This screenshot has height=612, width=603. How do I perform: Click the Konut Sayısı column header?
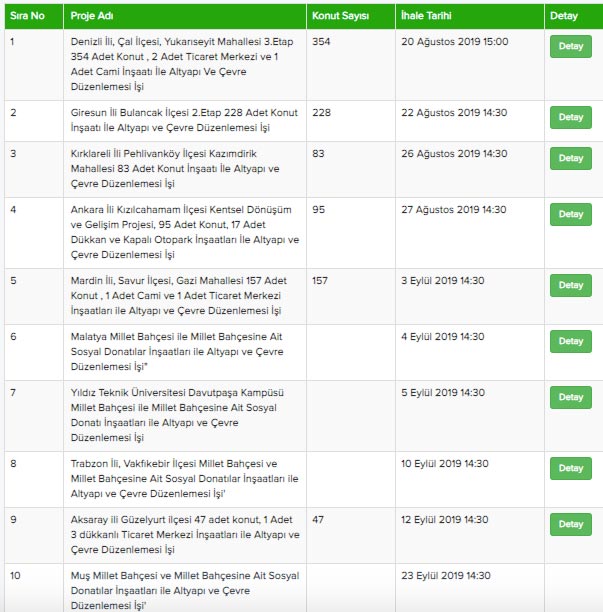coord(339,17)
